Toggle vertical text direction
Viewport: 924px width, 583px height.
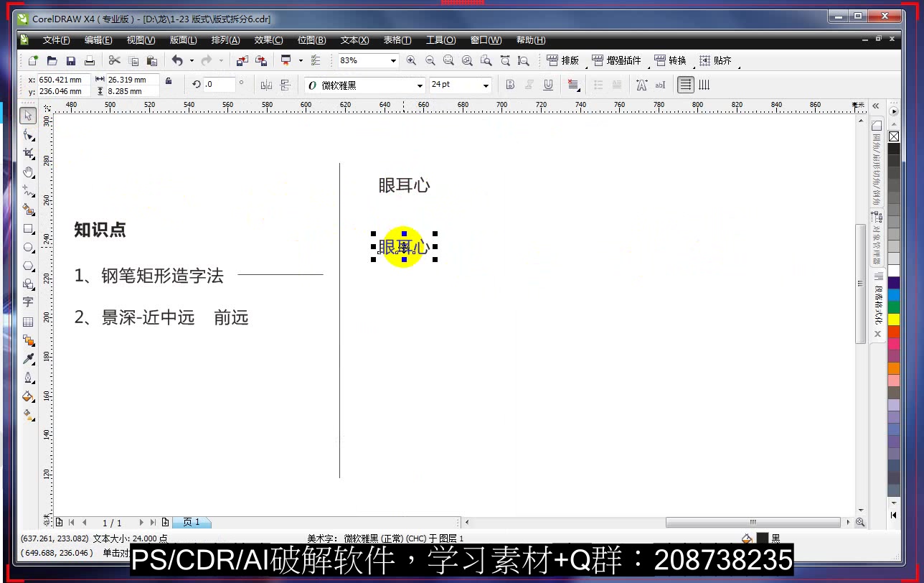pyautogui.click(x=704, y=85)
